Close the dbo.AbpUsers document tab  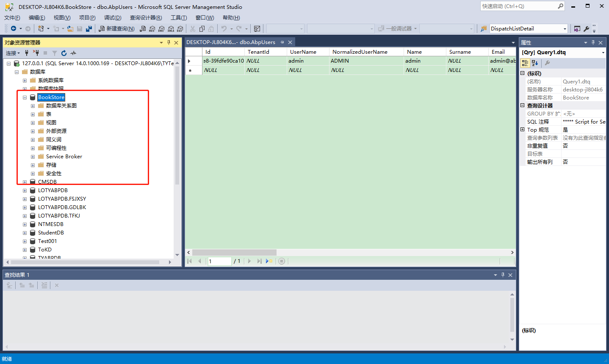290,42
